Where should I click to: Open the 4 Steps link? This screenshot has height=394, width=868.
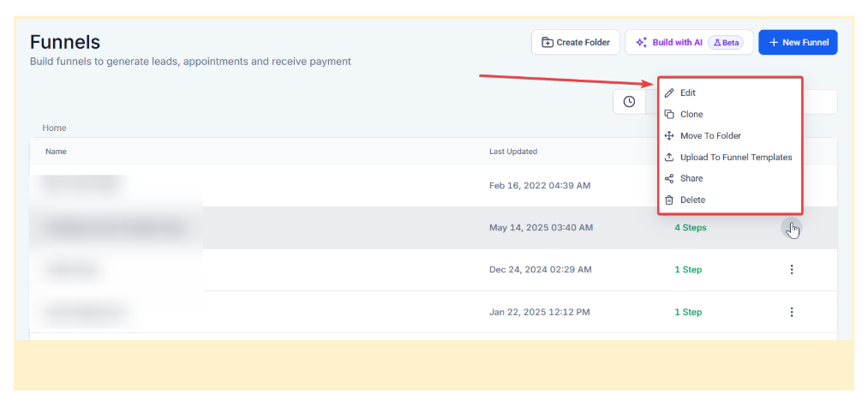690,228
